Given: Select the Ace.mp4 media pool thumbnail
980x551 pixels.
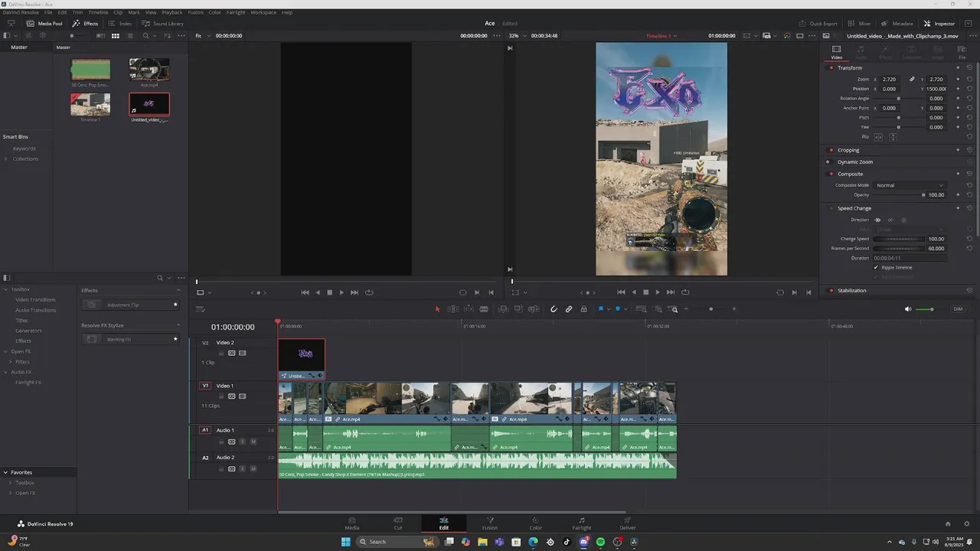Looking at the screenshot, I should click(149, 70).
